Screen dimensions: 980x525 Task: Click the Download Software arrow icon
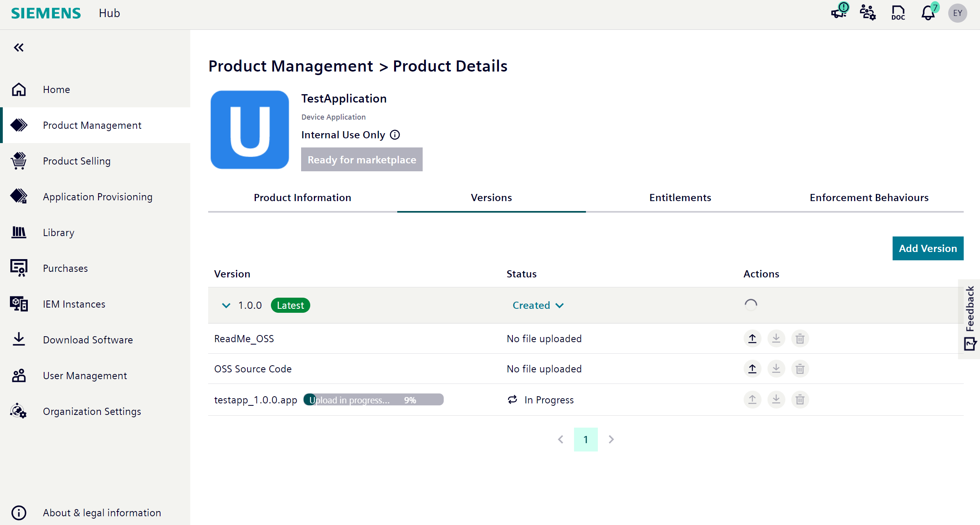[19, 339]
